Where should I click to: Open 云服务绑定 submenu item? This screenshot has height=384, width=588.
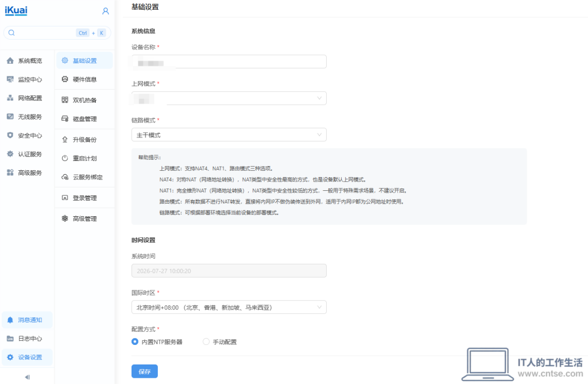[85, 177]
